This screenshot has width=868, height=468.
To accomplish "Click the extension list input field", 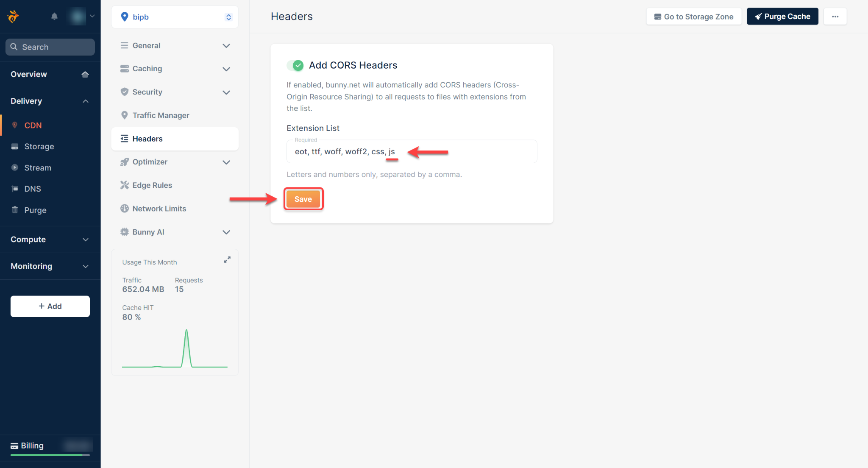I will 412,152.
